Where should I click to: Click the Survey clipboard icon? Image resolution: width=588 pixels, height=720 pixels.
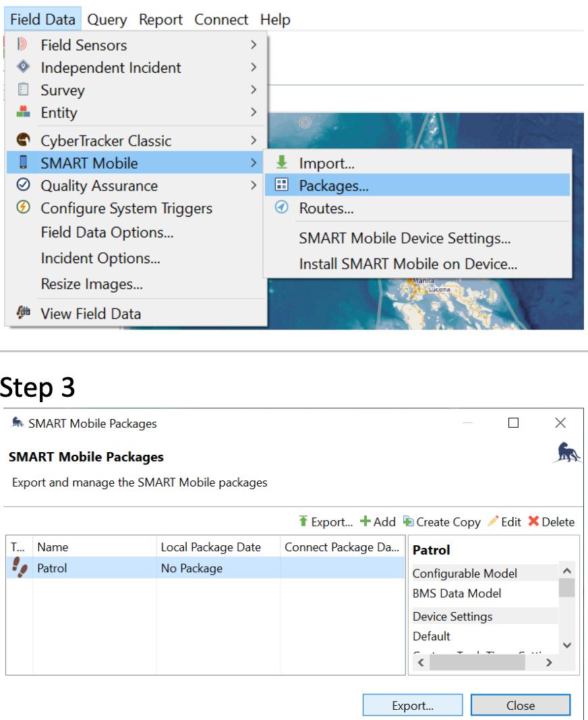click(x=23, y=89)
